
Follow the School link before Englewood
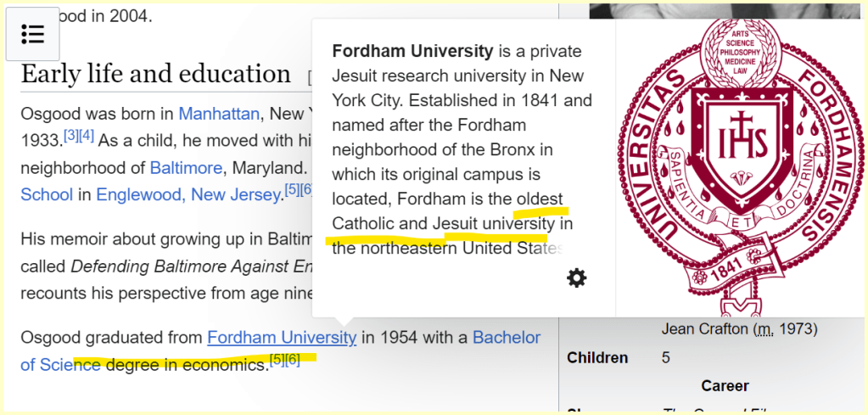click(47, 194)
